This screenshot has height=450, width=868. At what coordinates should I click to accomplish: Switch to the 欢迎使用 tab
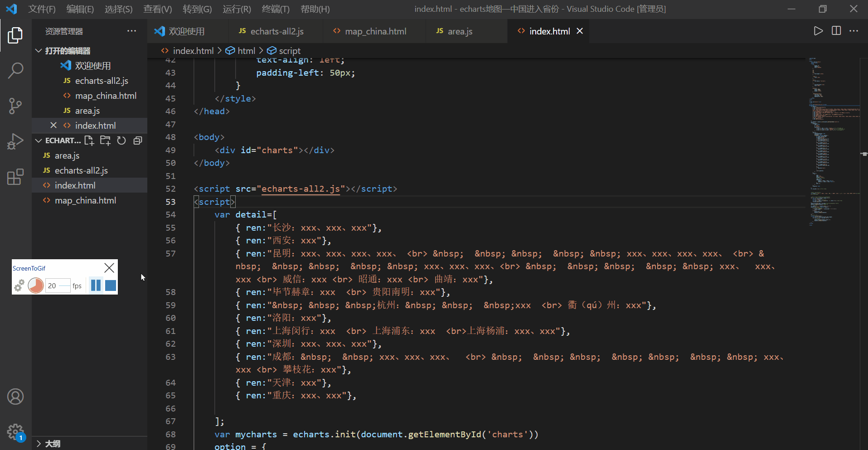(x=187, y=31)
